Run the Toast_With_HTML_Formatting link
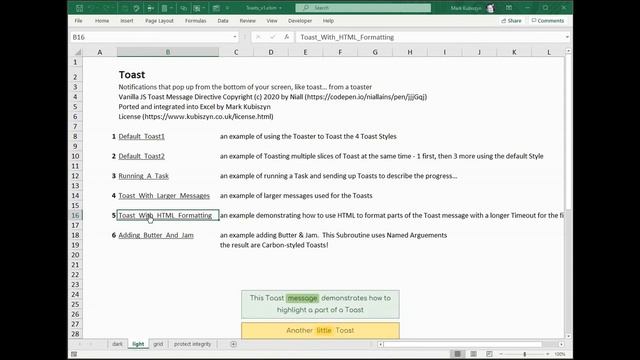Screen dimensions: 640x360 165,215
